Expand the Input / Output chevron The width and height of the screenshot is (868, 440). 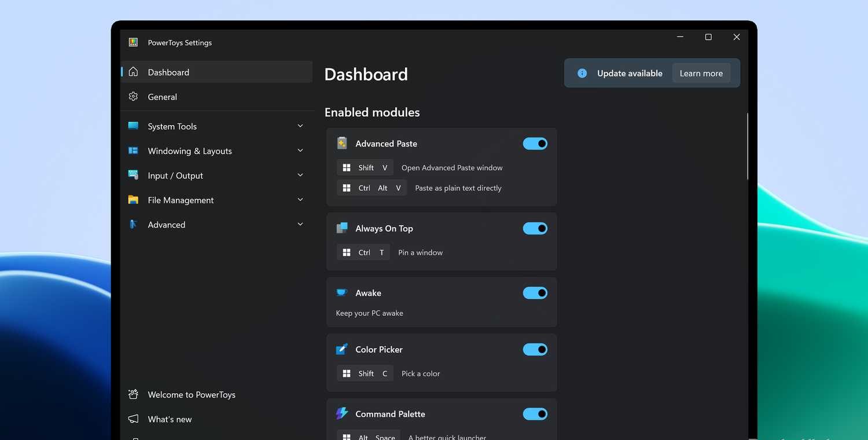(300, 175)
